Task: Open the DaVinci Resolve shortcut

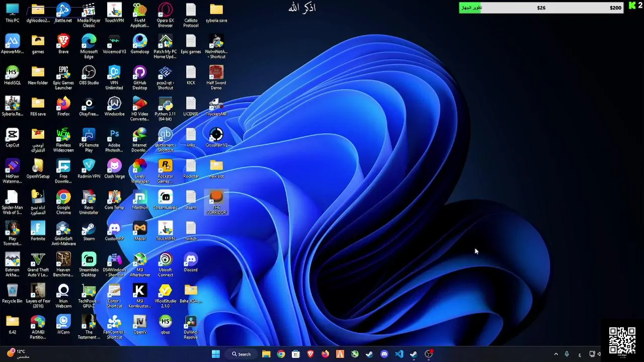Action: coord(191,327)
